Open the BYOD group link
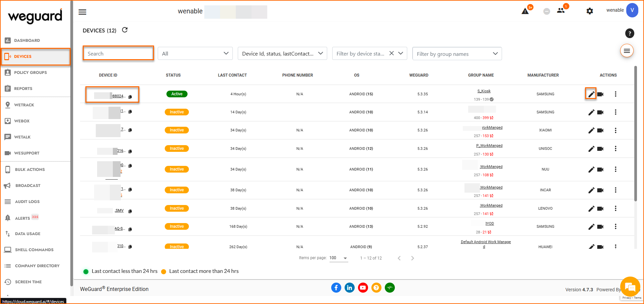The image size is (644, 304). pyautogui.click(x=490, y=223)
